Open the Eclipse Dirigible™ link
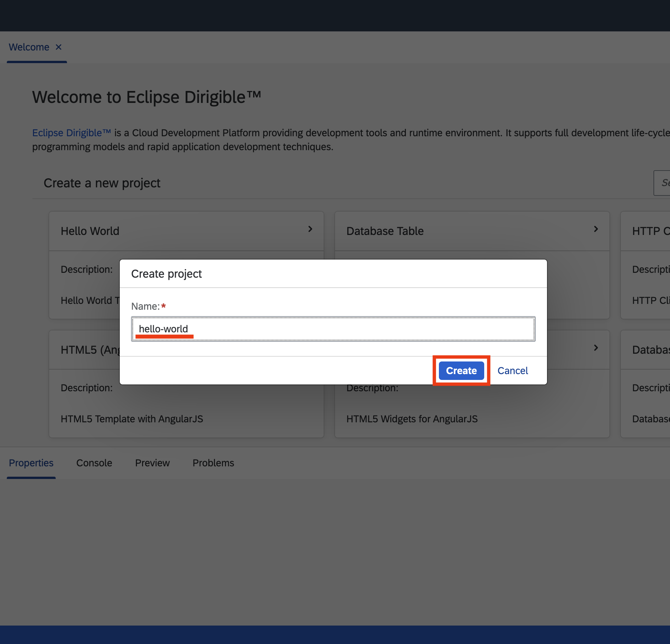 72,133
